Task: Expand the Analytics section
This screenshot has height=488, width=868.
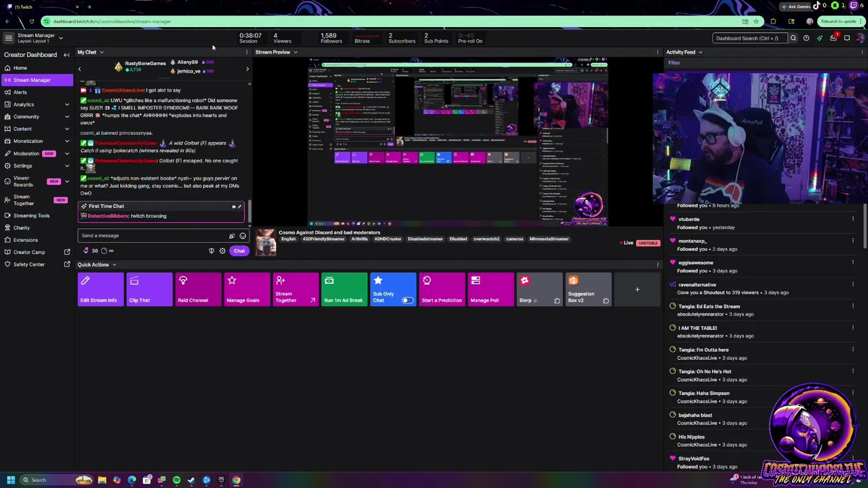Action: pyautogui.click(x=66, y=104)
